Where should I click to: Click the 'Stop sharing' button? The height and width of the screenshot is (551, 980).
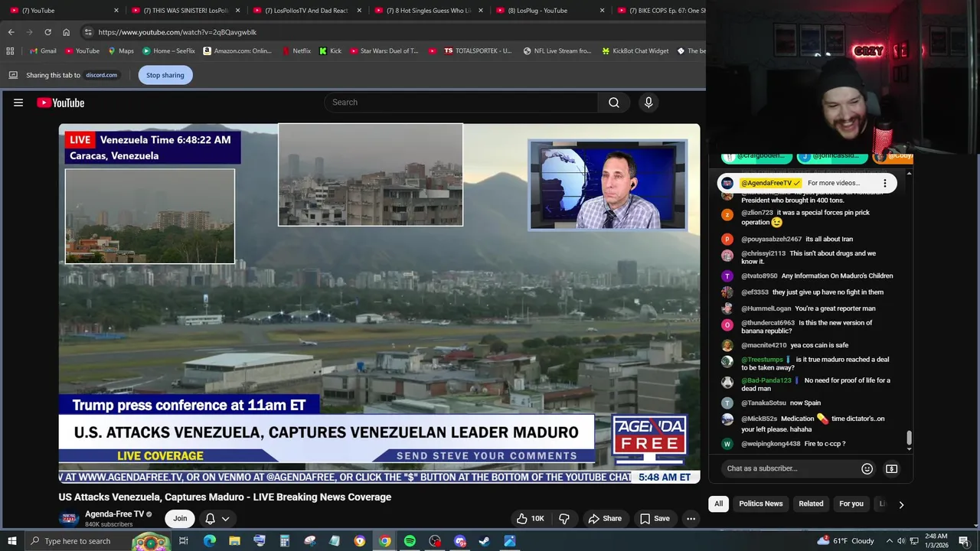point(165,75)
